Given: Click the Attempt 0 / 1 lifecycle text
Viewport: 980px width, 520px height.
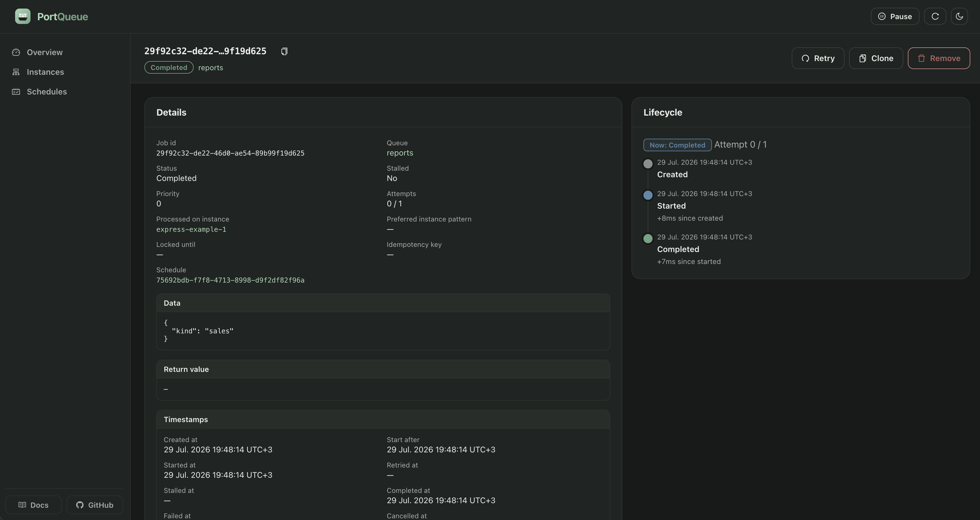Looking at the screenshot, I should pyautogui.click(x=740, y=145).
